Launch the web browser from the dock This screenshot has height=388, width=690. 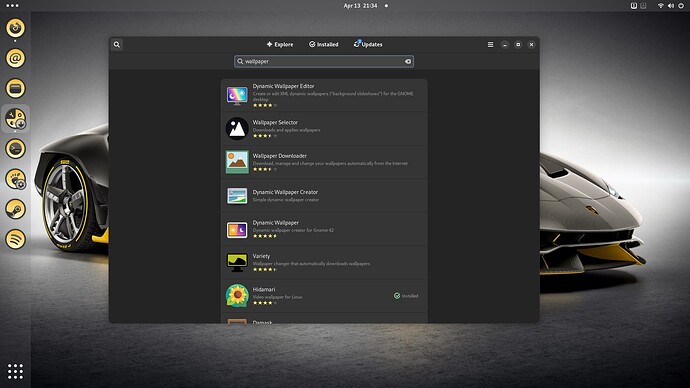click(15, 28)
